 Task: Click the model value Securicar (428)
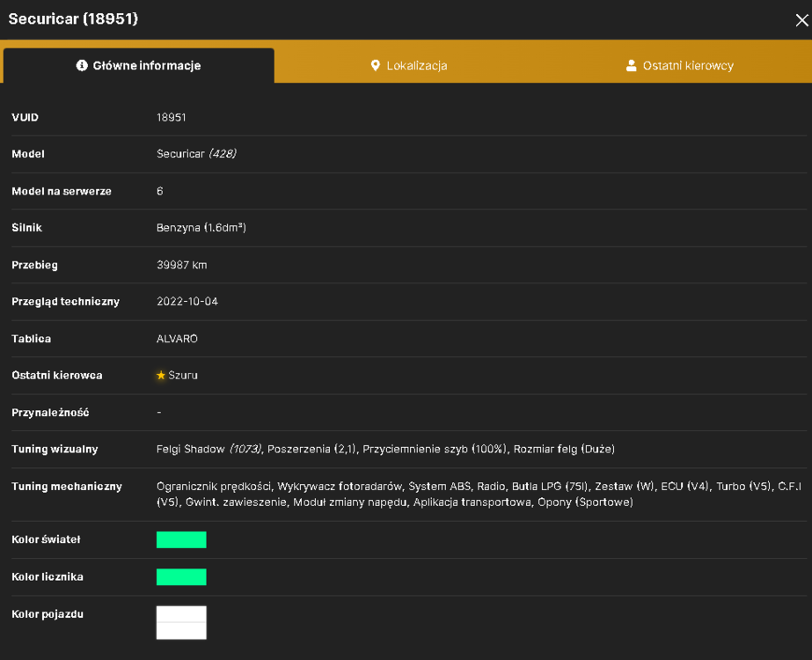point(196,154)
